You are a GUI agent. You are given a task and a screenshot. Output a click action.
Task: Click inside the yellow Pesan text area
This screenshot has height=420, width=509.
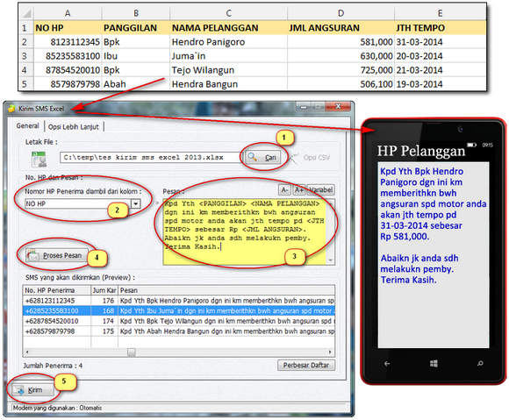245,231
